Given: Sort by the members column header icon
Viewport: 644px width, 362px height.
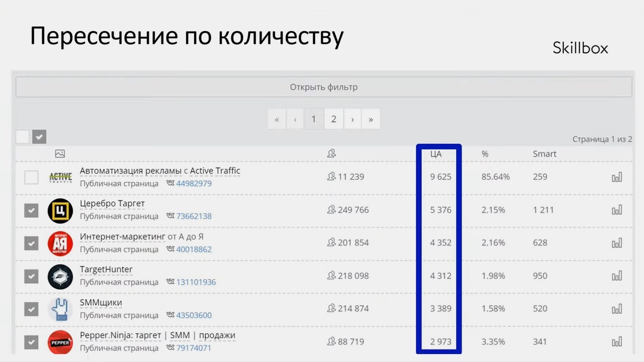Looking at the screenshot, I should [x=332, y=153].
